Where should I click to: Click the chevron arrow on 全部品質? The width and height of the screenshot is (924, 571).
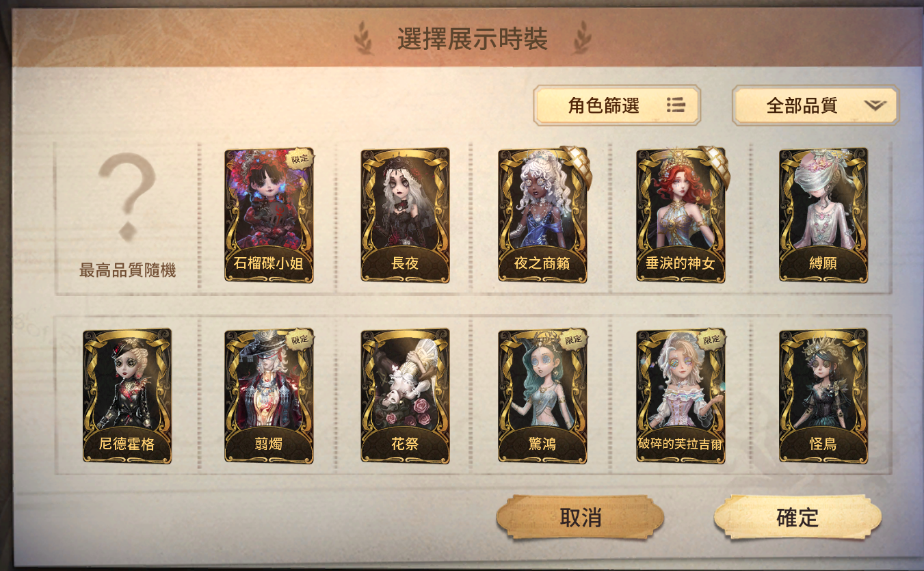pyautogui.click(x=875, y=105)
